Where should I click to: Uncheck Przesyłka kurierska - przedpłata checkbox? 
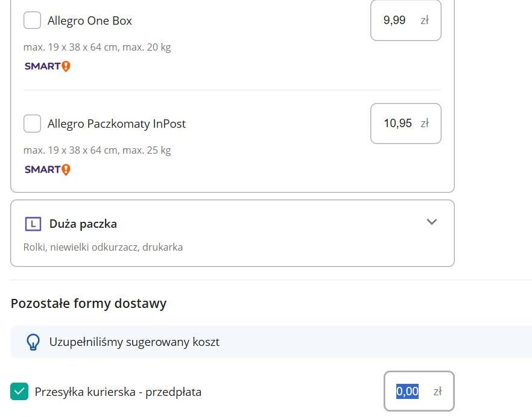19,392
